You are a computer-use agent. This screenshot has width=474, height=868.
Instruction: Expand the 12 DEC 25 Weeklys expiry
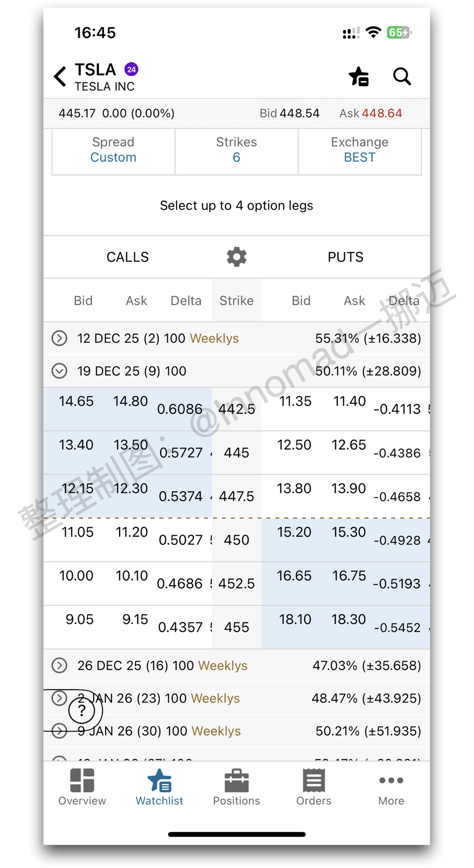pos(59,338)
